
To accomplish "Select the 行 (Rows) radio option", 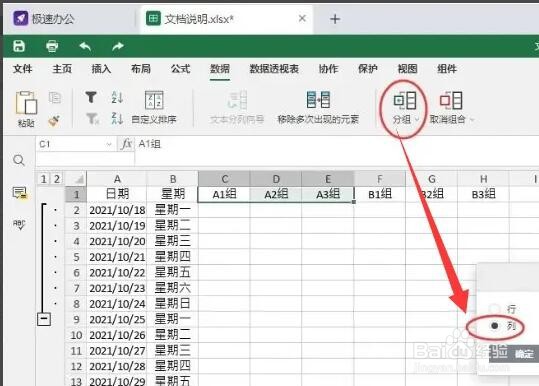I will 495,308.
